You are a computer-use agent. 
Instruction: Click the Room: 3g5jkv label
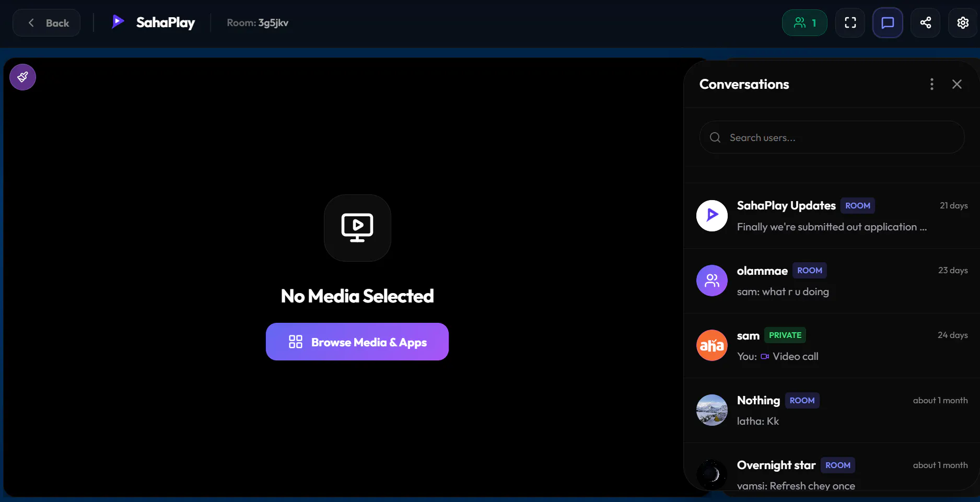pyautogui.click(x=258, y=23)
